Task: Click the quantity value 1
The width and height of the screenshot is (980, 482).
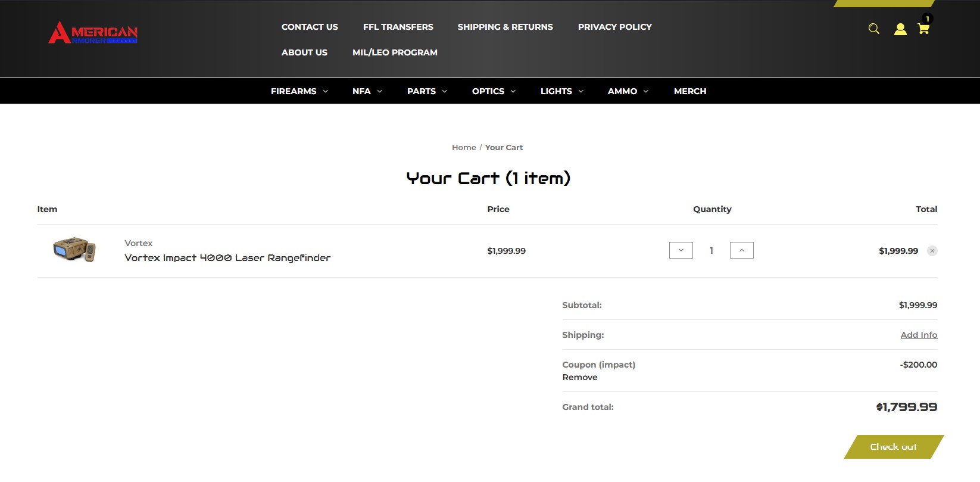Action: pyautogui.click(x=711, y=251)
